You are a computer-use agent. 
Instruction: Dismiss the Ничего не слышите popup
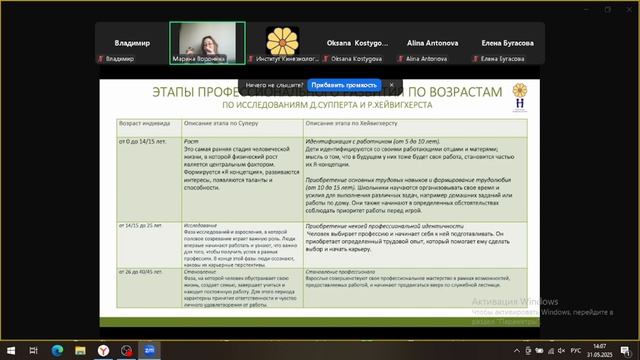391,85
